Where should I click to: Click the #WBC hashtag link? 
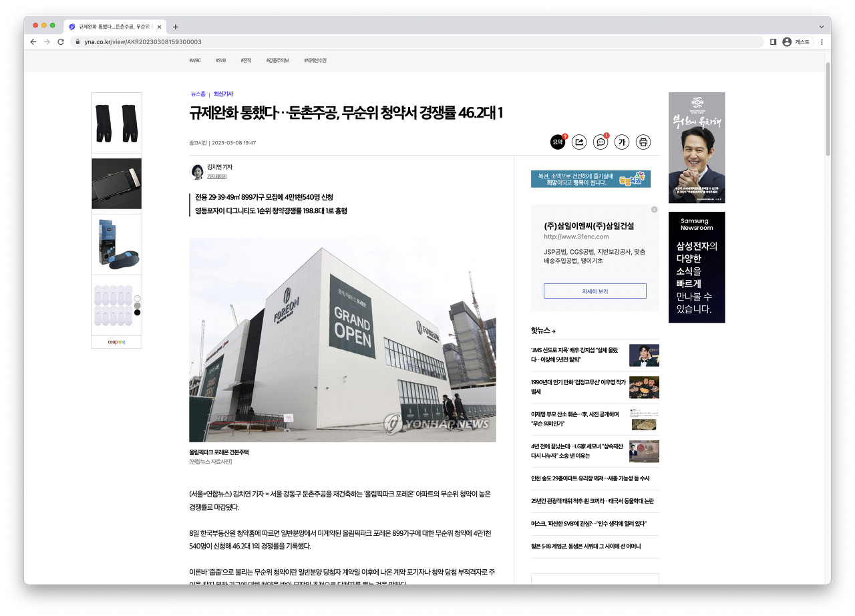click(195, 60)
